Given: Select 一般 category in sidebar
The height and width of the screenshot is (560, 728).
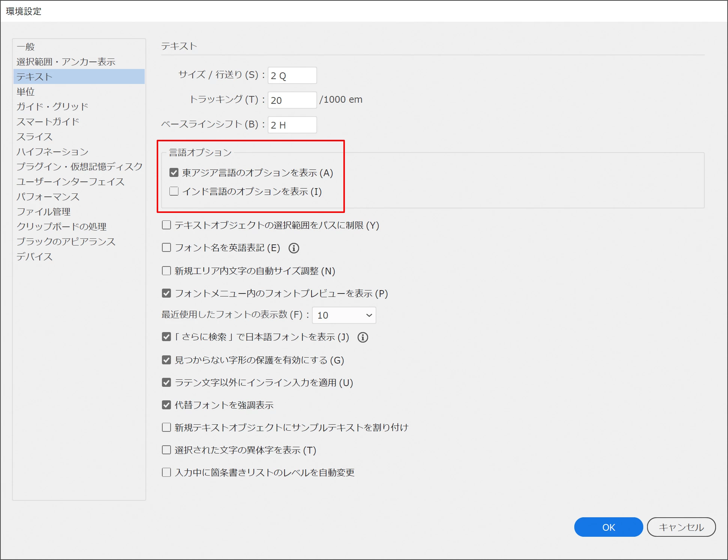Looking at the screenshot, I should click(26, 47).
